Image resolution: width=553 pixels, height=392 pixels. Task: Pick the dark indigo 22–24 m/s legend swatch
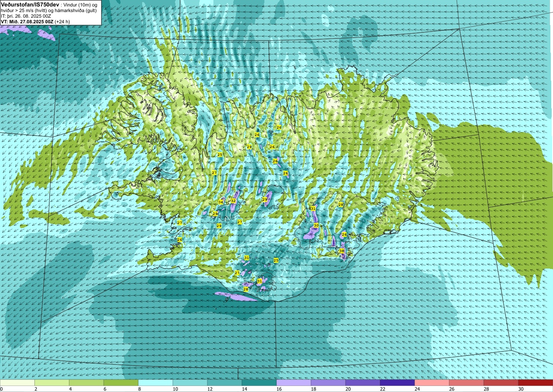(397, 383)
